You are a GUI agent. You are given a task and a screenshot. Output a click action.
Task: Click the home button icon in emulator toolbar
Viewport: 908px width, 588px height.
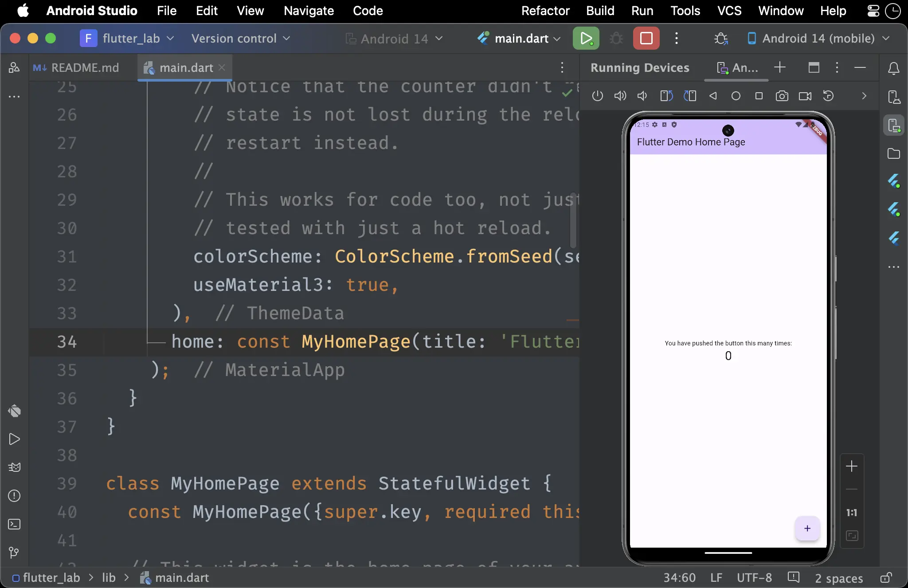pos(735,96)
